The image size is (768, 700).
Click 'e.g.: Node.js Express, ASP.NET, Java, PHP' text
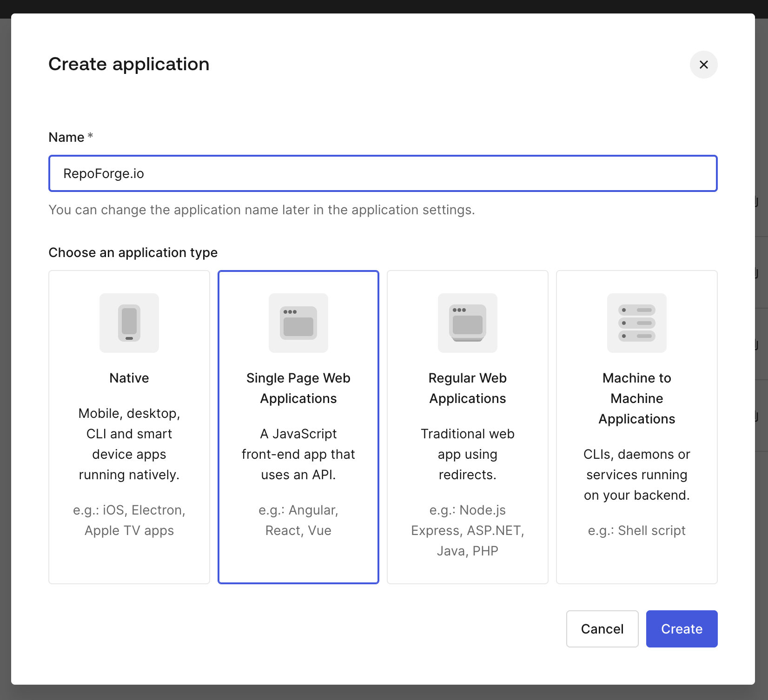468,530
